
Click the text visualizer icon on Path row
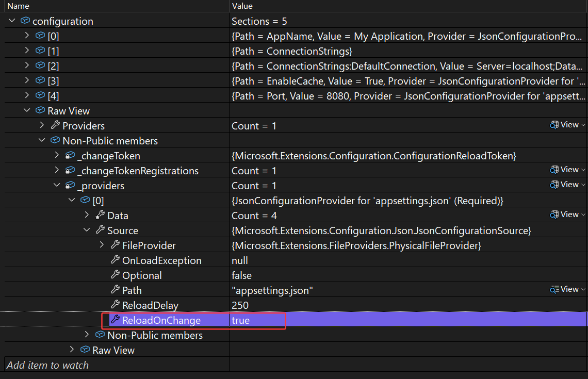(554, 289)
